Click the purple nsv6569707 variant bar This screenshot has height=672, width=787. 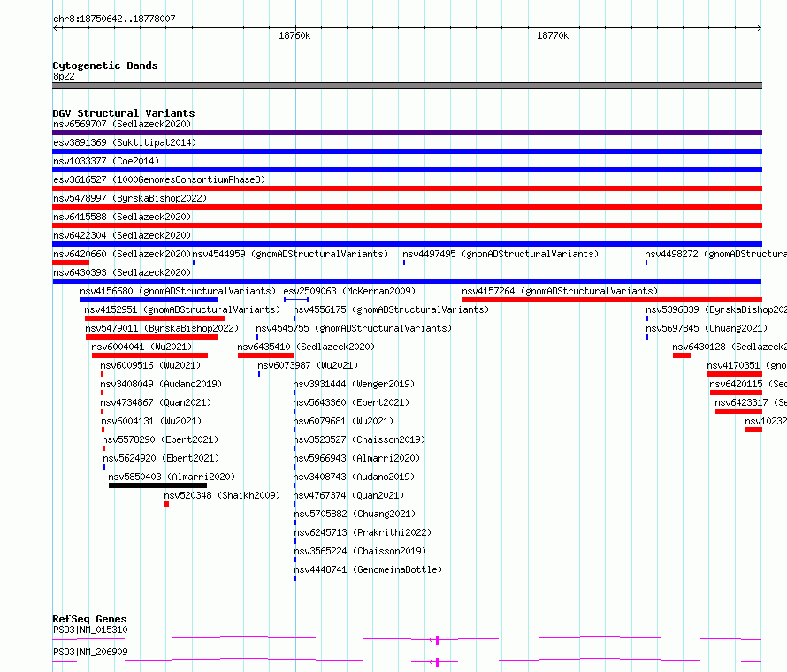[x=407, y=133]
